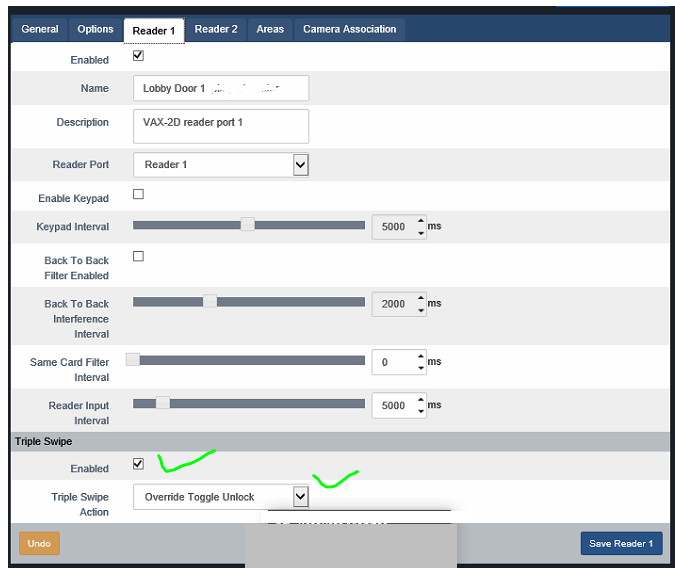Click the Save Reader 1 button
The width and height of the screenshot is (675, 568).
[x=620, y=543]
